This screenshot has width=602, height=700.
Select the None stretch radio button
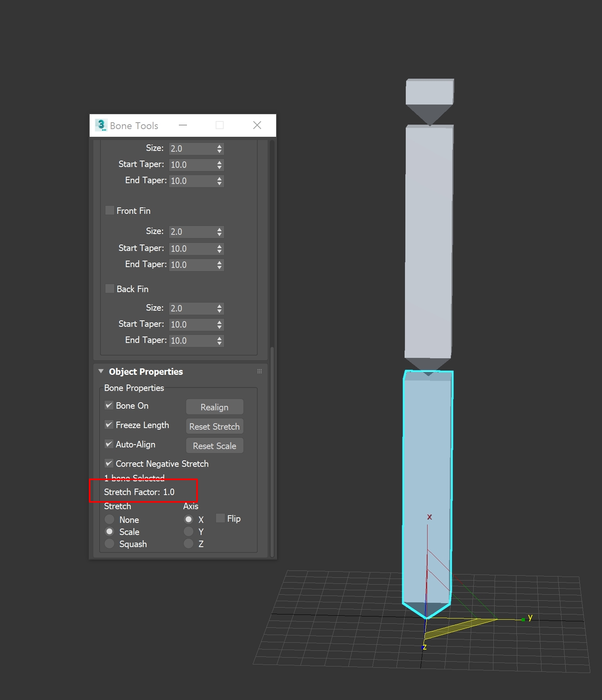pos(109,519)
